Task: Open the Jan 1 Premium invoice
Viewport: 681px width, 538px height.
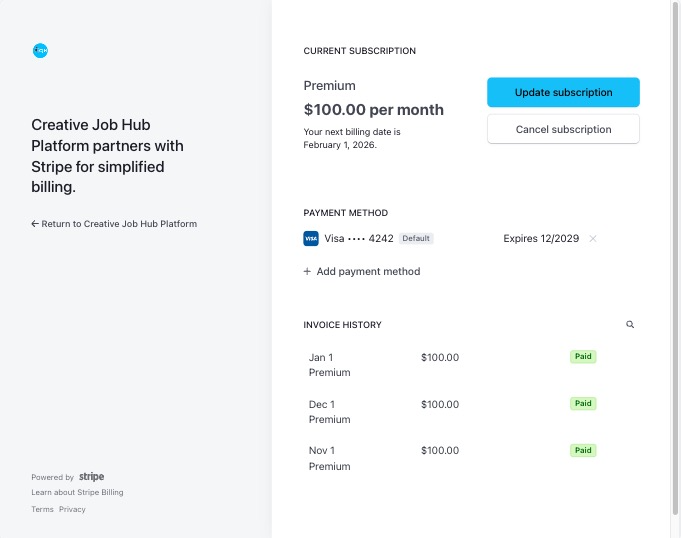Action: (330, 364)
